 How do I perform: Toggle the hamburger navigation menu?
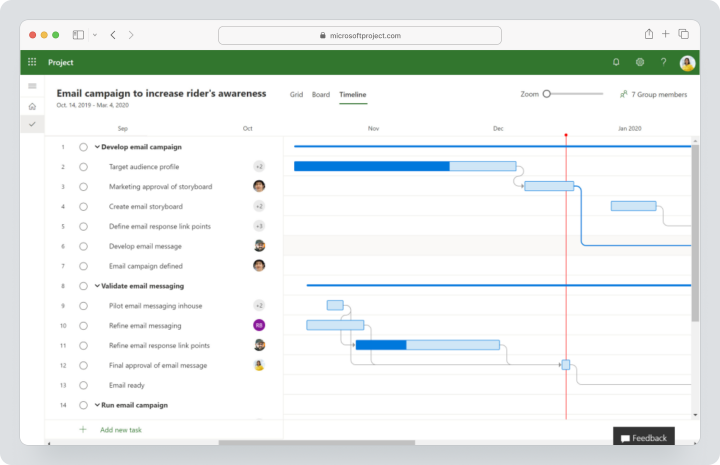32,86
